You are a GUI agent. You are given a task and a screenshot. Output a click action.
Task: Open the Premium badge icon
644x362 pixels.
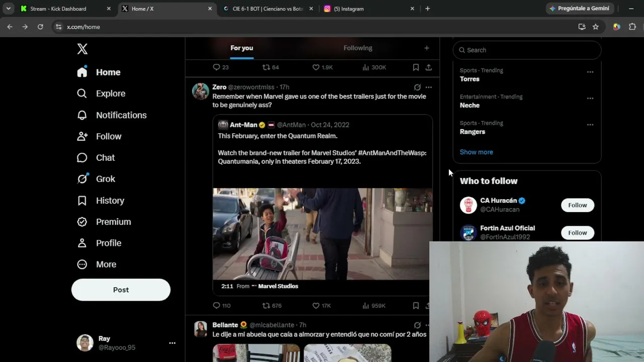82,222
